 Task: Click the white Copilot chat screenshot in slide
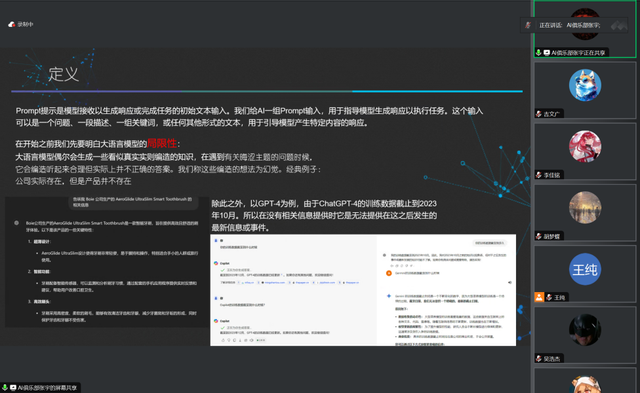click(x=363, y=290)
